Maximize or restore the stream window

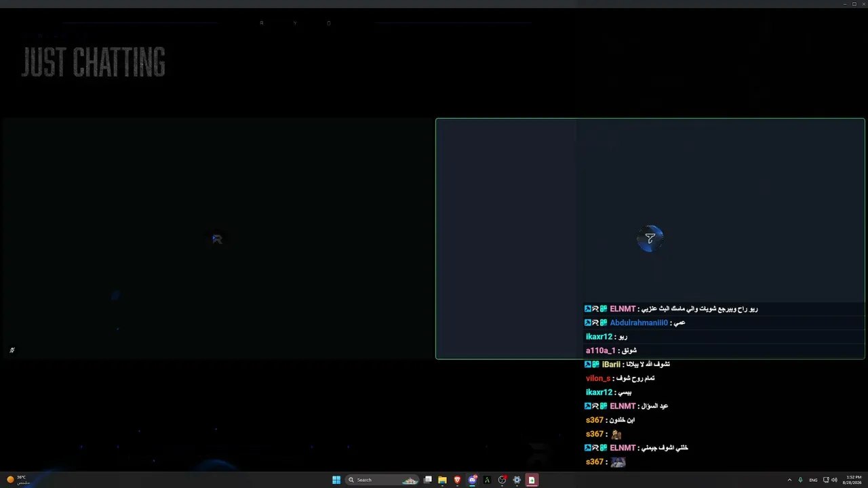click(x=854, y=4)
